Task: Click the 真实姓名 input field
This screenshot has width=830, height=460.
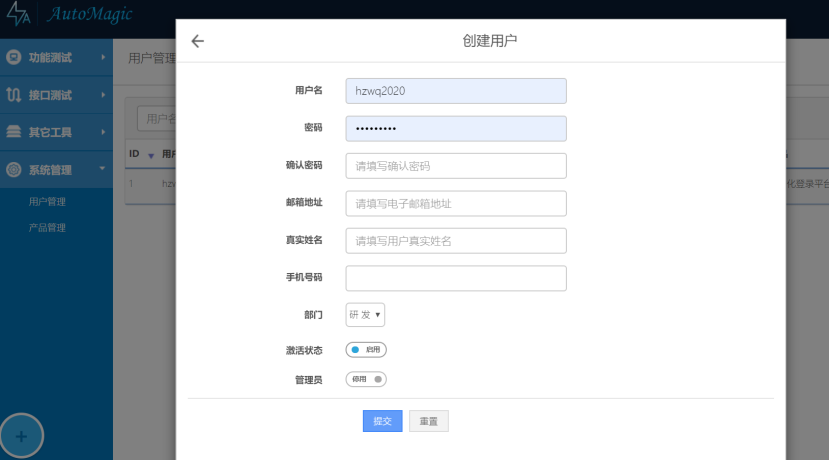Action: click(x=456, y=241)
